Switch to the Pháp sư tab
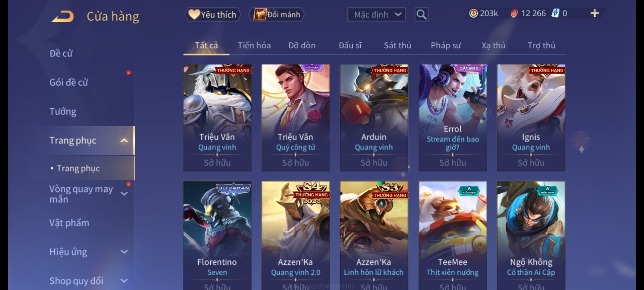 [445, 45]
